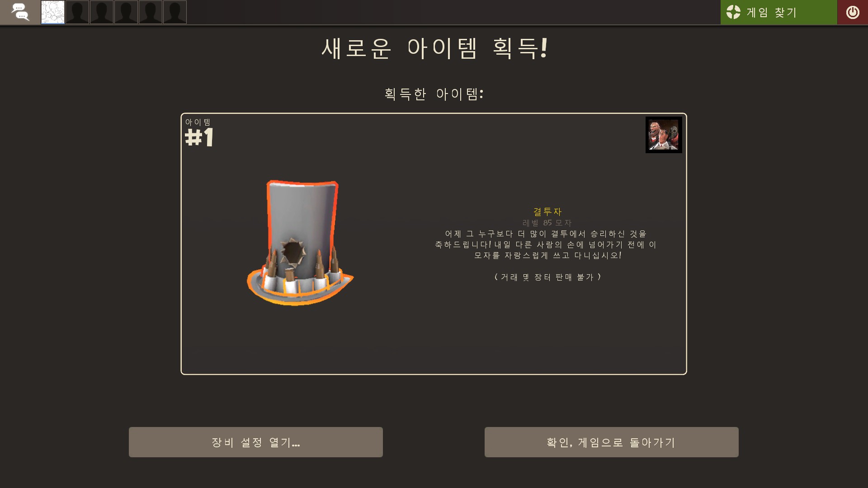Click the item description paragraph text
The width and height of the screenshot is (868, 488).
(x=546, y=244)
